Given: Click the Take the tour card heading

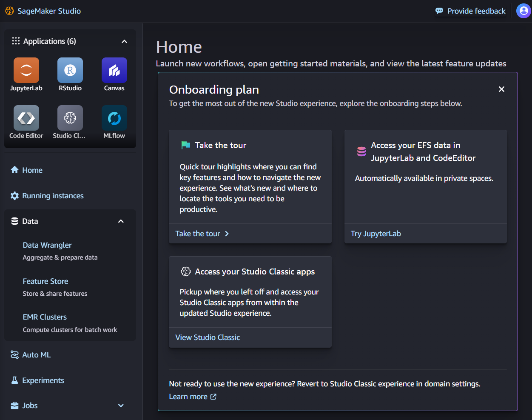Looking at the screenshot, I should [x=221, y=145].
